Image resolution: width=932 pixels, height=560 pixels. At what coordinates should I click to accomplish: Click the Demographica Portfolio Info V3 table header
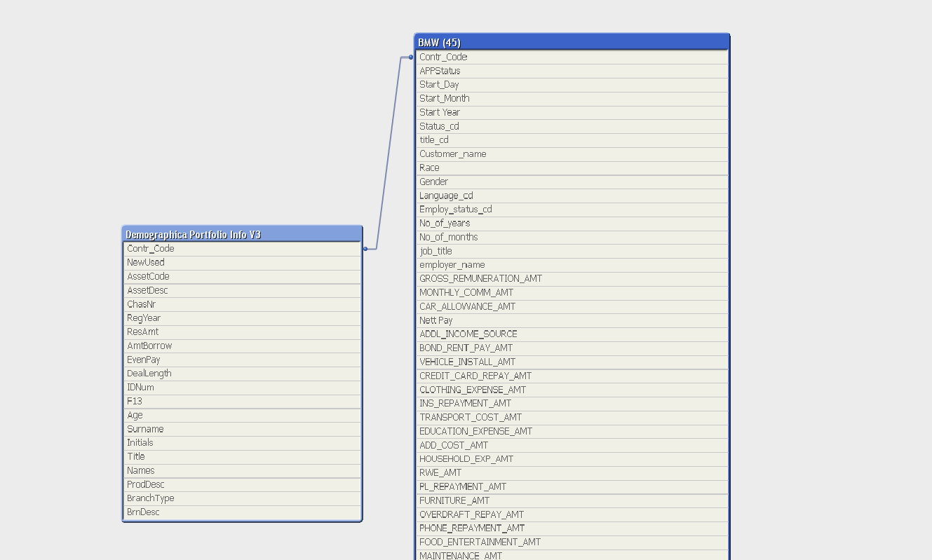tap(243, 234)
